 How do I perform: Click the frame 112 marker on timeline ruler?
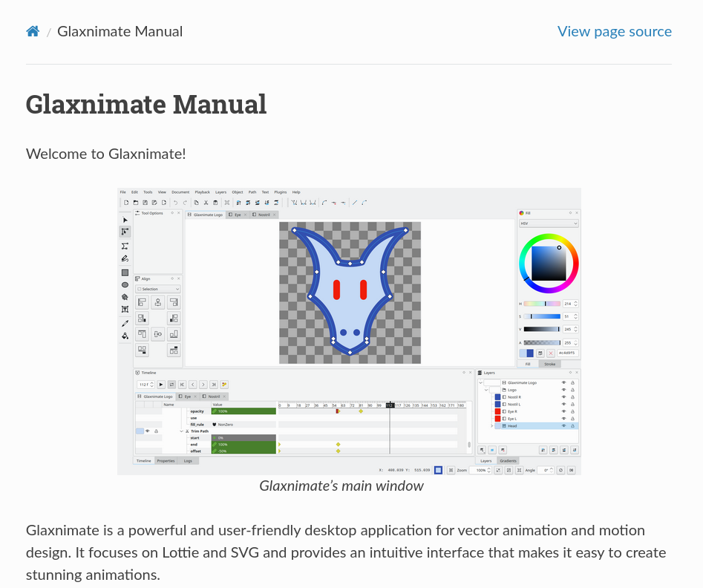[x=390, y=405]
